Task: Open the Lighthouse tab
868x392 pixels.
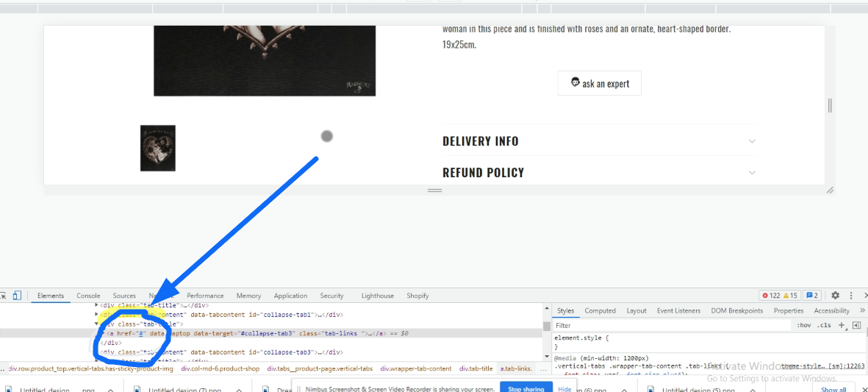Action: pyautogui.click(x=378, y=296)
